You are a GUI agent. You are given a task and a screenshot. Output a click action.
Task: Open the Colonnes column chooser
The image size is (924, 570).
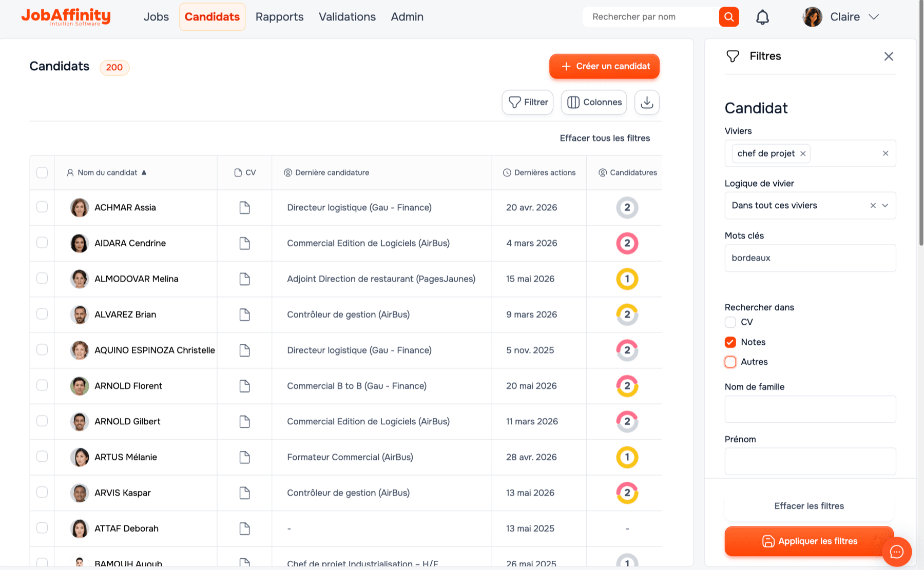tap(594, 102)
